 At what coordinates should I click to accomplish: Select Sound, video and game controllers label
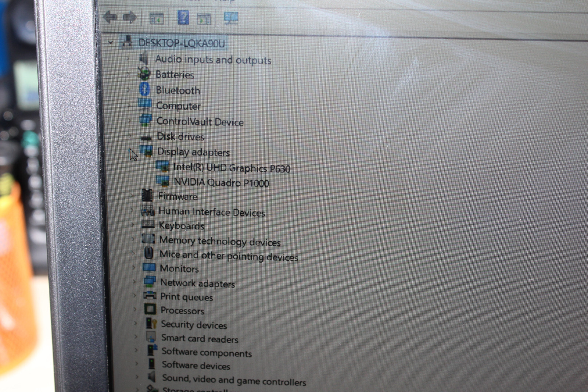(234, 379)
